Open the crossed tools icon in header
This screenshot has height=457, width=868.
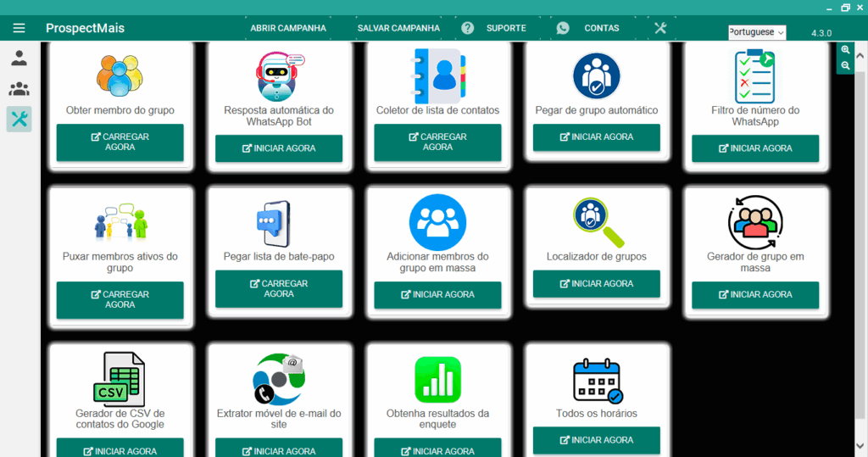[x=660, y=28]
